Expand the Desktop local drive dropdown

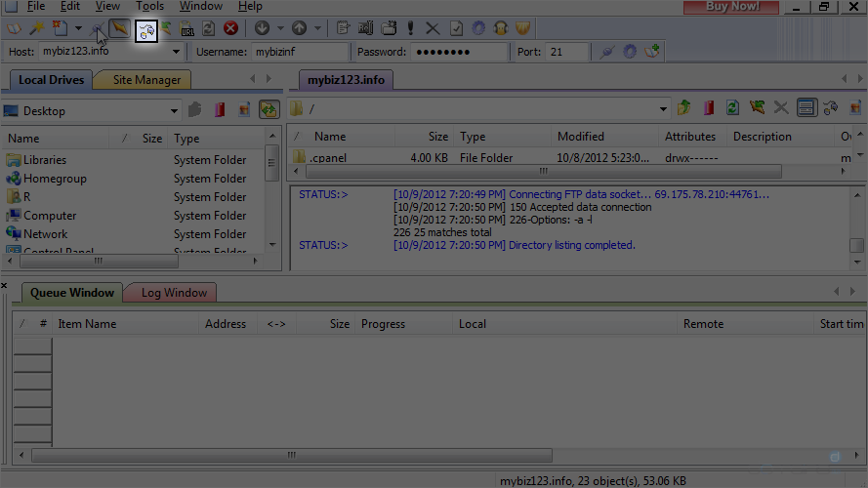coord(174,111)
